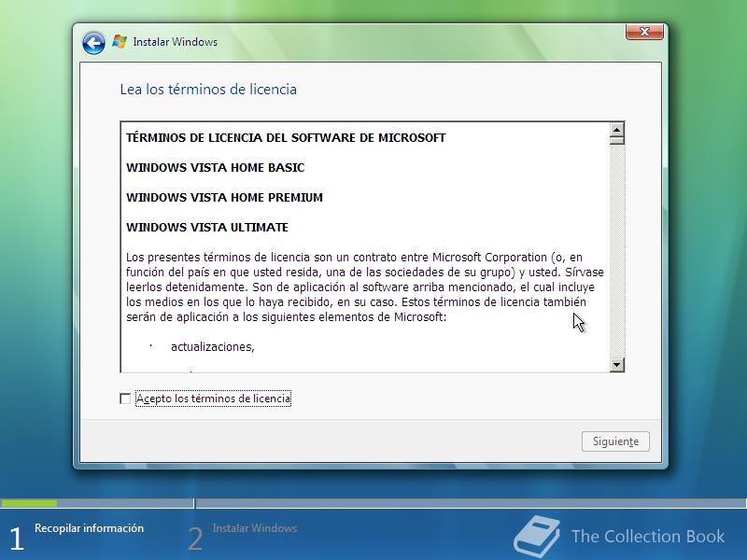Click the Siguiente button
The width and height of the screenshot is (747, 560).
[x=615, y=441]
